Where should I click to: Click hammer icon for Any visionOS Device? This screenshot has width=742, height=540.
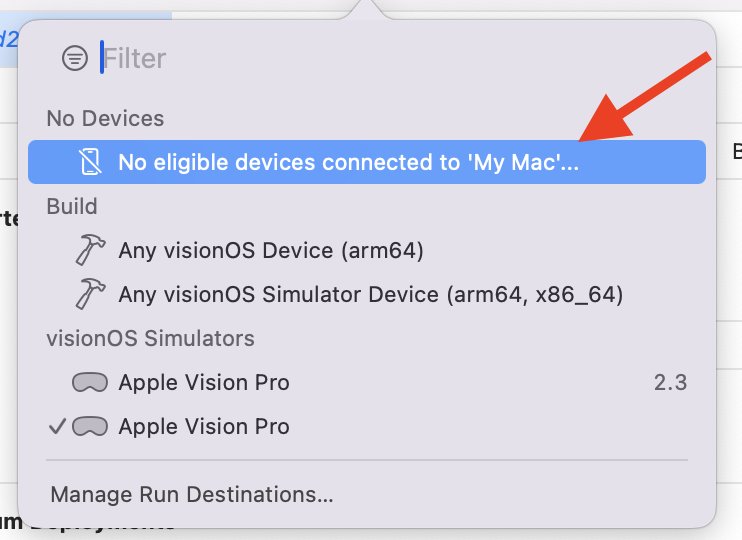[90, 249]
